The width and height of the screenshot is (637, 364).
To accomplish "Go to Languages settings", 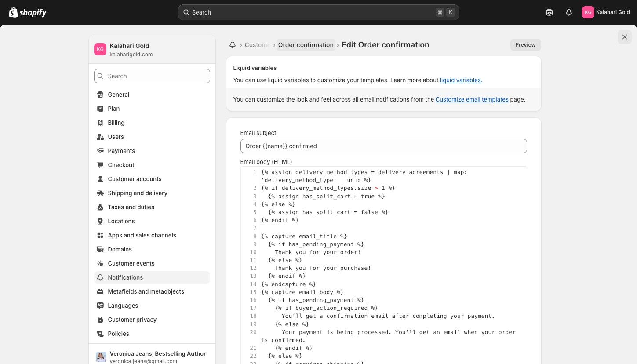I will pos(152,306).
